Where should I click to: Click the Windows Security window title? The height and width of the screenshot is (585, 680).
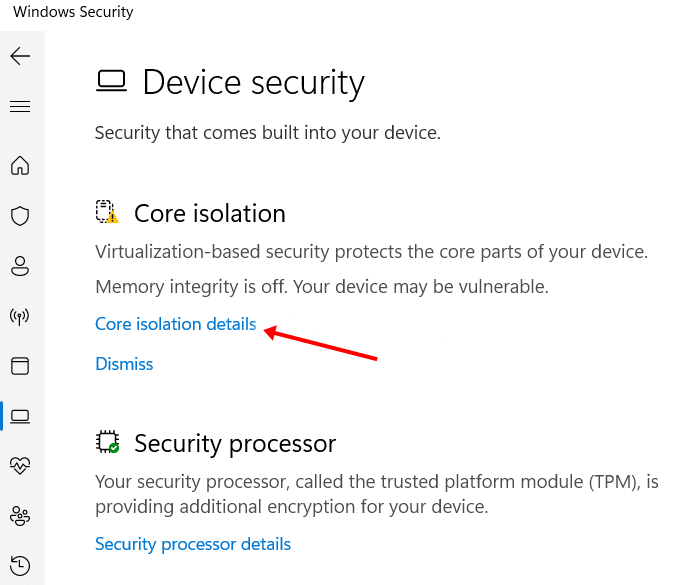tap(73, 12)
